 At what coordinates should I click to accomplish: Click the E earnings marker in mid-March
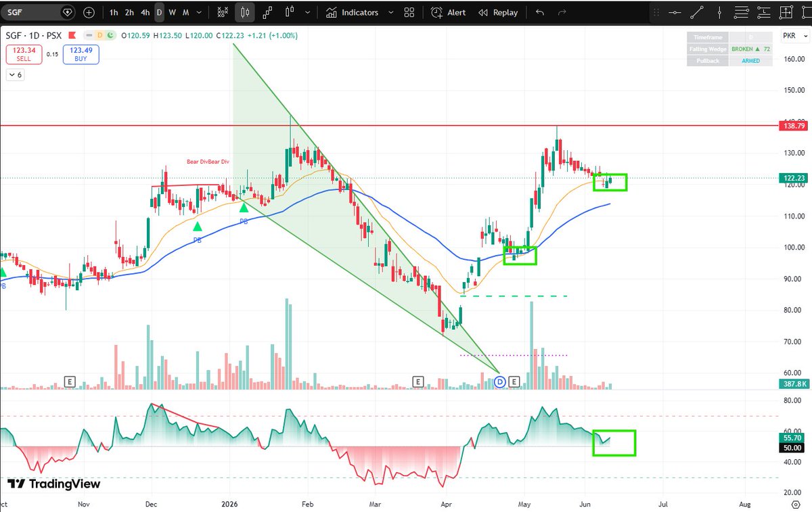[x=418, y=382]
